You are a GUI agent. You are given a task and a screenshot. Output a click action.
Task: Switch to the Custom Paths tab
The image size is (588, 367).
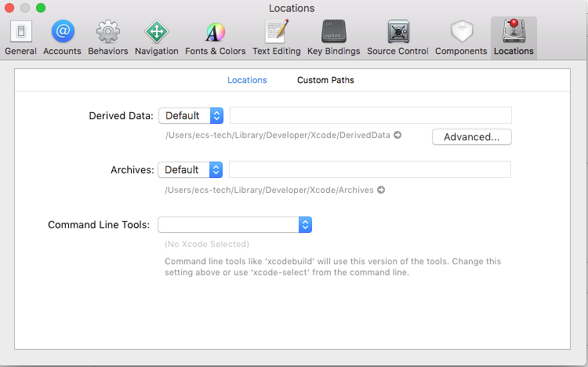click(325, 80)
